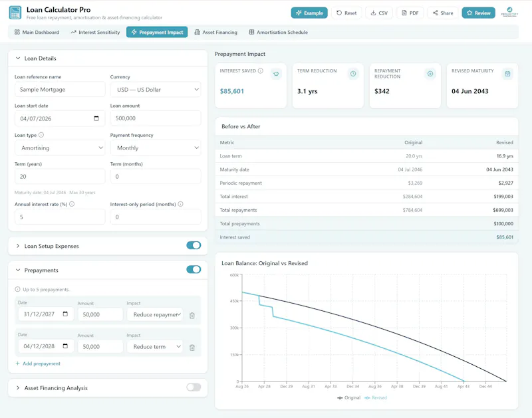Click the calendar icon on Revised Maturity card
Image resolution: width=532 pixels, height=418 pixels.
tap(507, 74)
